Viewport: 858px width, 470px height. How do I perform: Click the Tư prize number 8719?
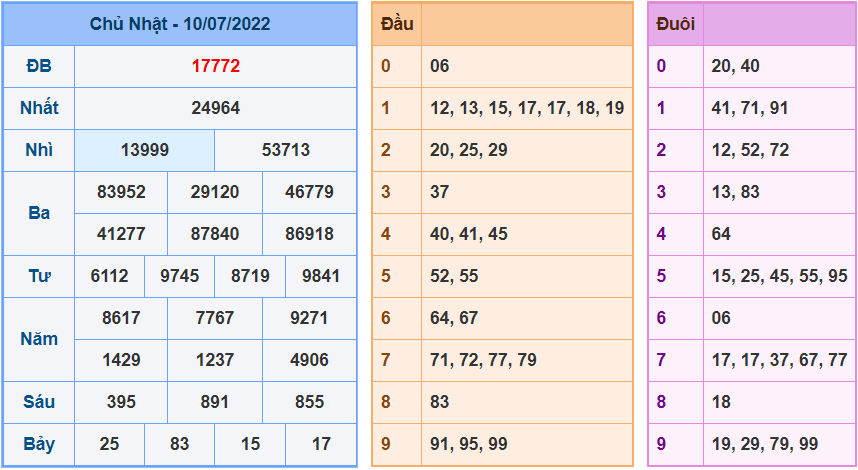[x=250, y=276]
